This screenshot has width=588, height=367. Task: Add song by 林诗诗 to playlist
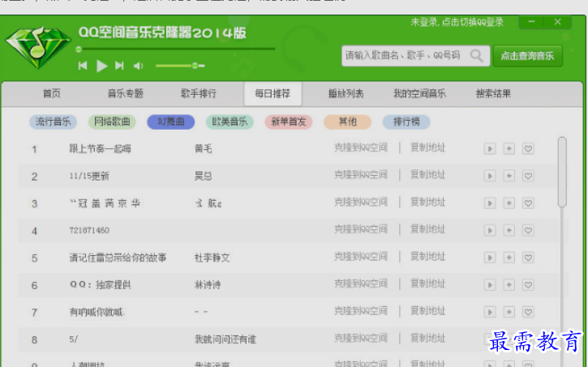(509, 285)
